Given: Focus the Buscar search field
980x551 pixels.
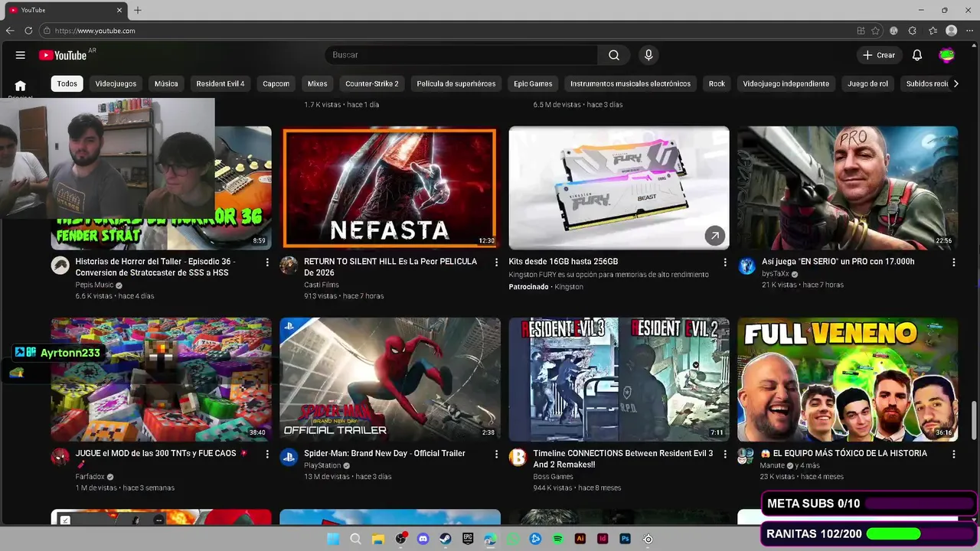Looking at the screenshot, I should (462, 55).
